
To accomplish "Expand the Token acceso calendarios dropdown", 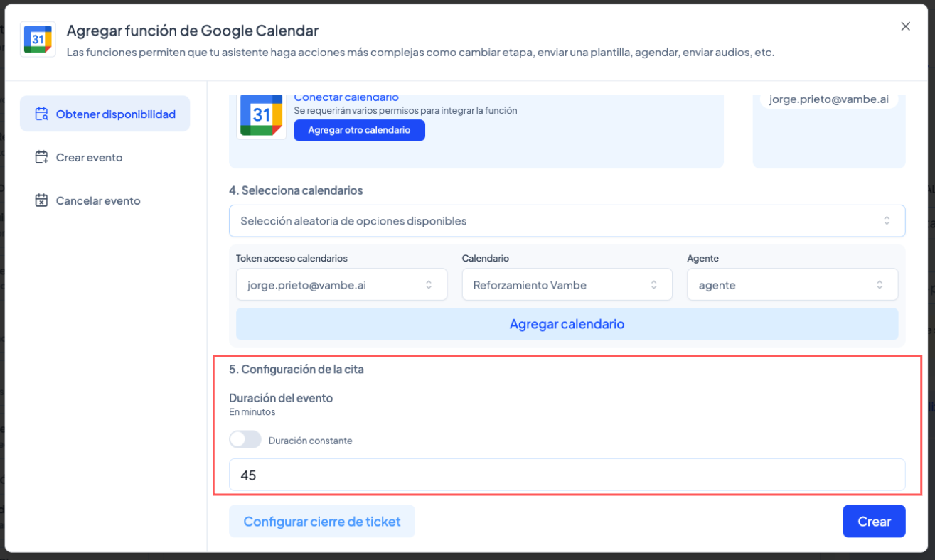I will tap(341, 284).
